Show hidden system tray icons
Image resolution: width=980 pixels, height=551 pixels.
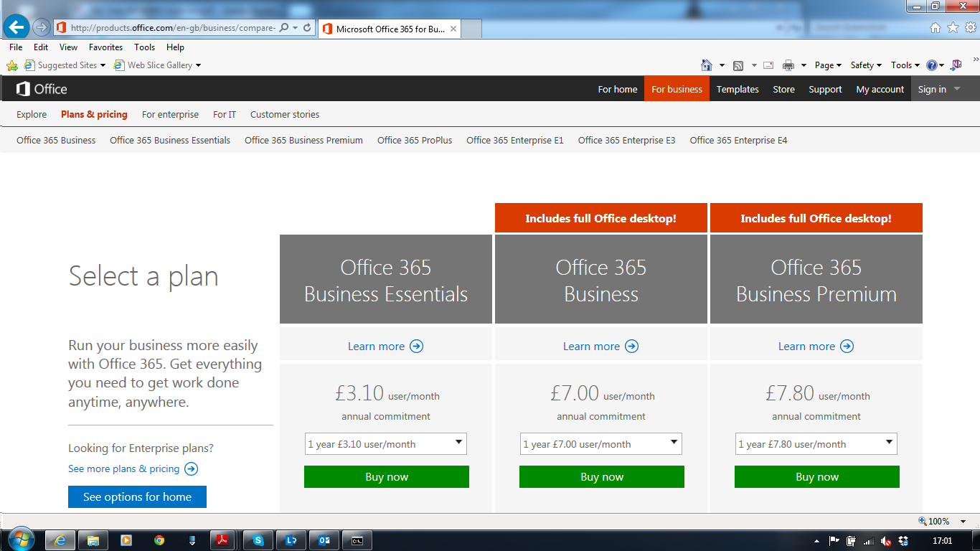[x=816, y=541]
